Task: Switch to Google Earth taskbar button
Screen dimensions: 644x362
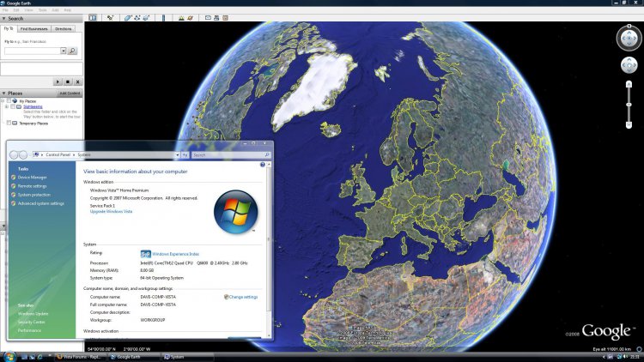Action: pos(134,357)
